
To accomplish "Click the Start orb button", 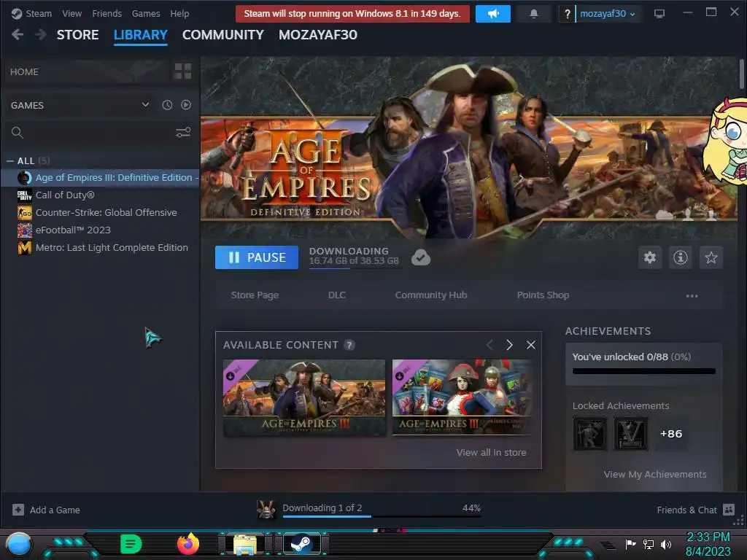I will (x=19, y=544).
